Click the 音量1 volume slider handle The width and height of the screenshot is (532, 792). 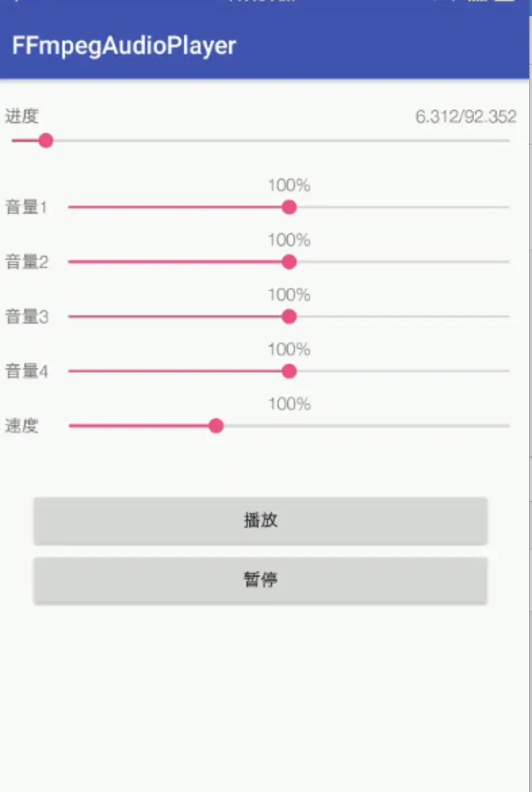pos(289,207)
